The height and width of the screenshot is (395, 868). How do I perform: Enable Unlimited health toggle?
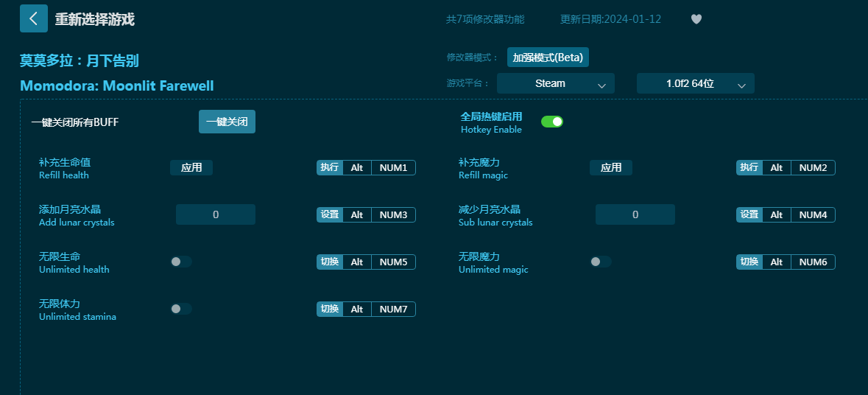point(181,262)
